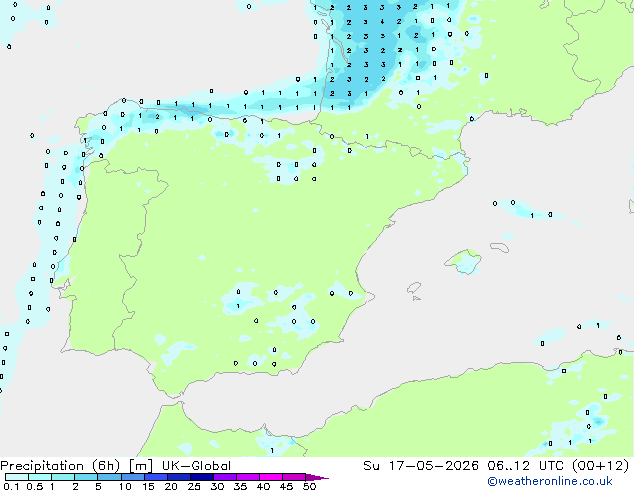
Task: Click the '15' legend scale value
Action: [x=148, y=486]
